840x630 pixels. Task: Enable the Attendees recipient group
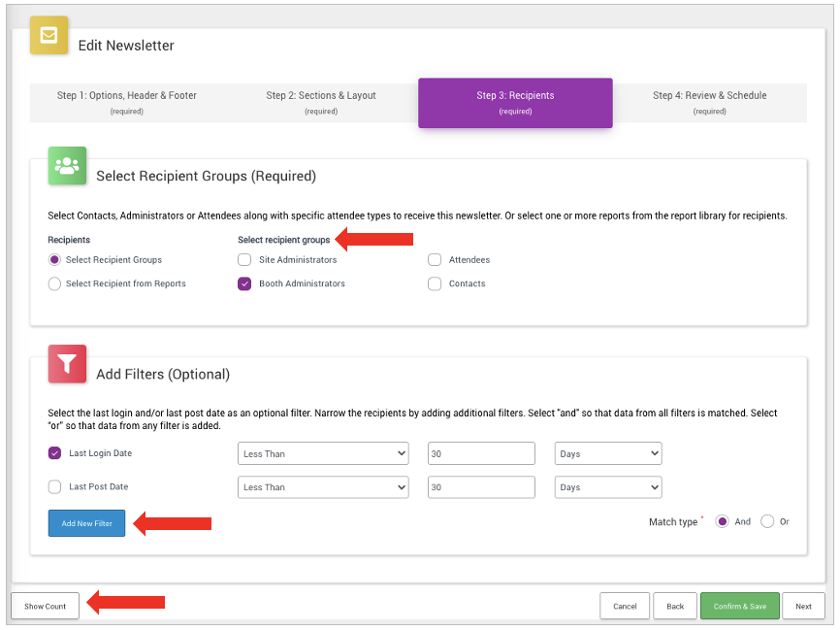pyautogui.click(x=435, y=260)
